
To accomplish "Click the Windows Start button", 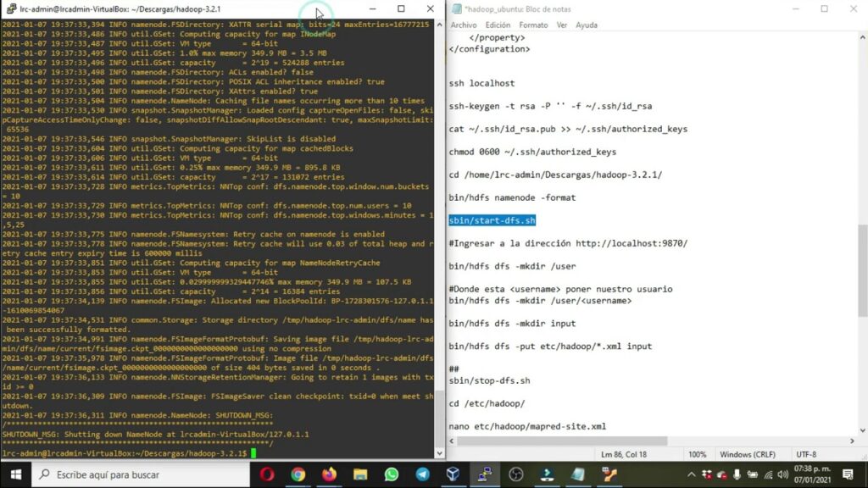I will (15, 474).
